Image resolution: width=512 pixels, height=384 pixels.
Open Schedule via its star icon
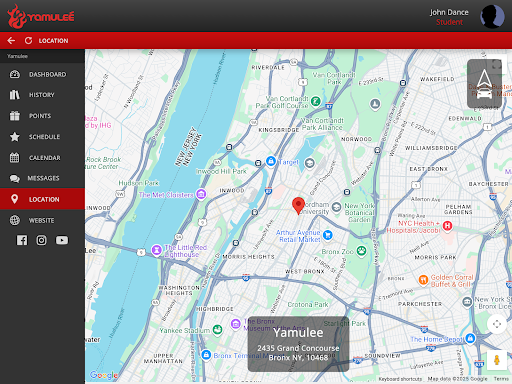click(x=15, y=137)
